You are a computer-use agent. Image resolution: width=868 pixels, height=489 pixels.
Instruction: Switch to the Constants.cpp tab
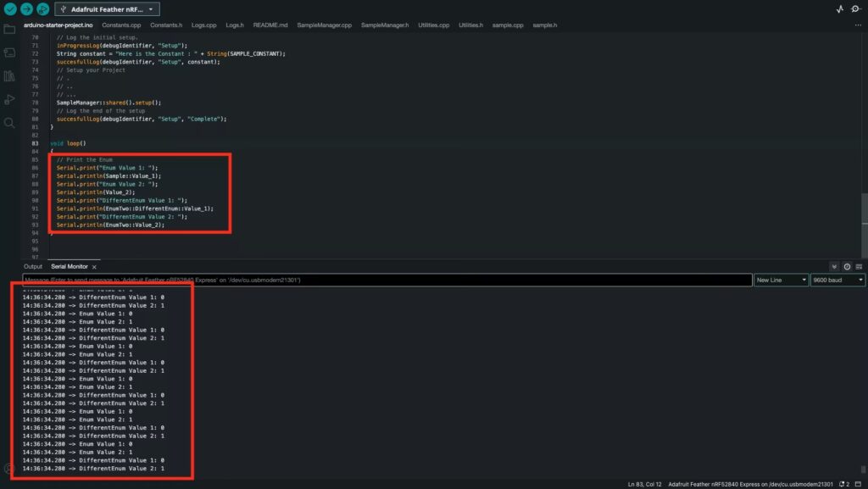coord(120,25)
